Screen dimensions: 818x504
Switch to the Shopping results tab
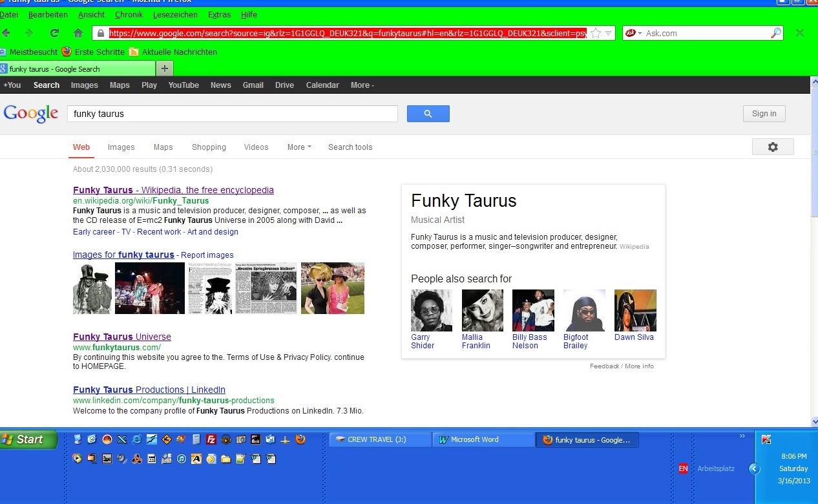209,147
